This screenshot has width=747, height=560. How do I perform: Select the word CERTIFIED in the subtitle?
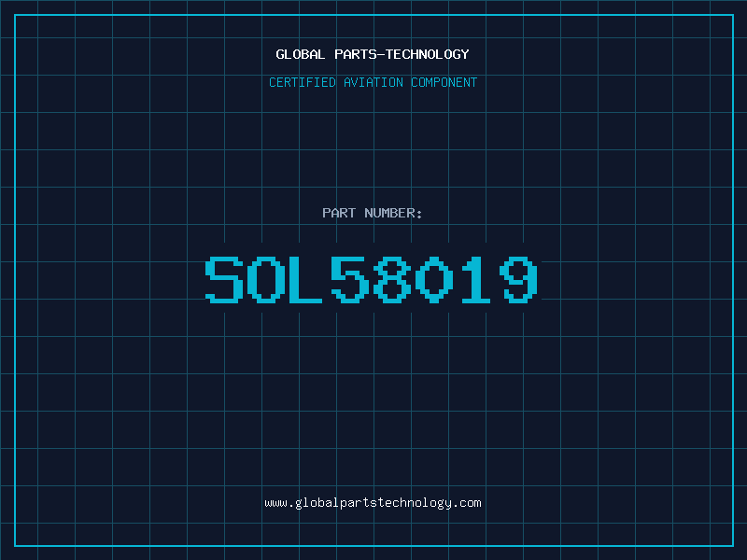pyautogui.click(x=302, y=82)
